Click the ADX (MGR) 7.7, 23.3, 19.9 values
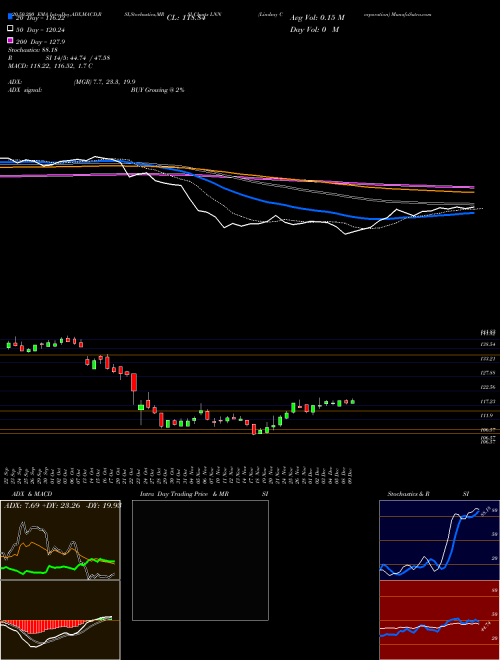 point(104,82)
